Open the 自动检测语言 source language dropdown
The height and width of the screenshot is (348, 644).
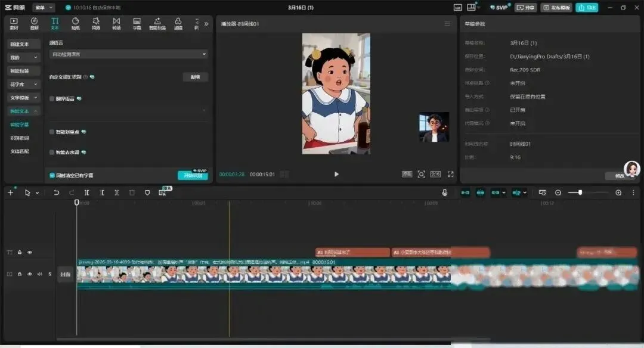(128, 54)
